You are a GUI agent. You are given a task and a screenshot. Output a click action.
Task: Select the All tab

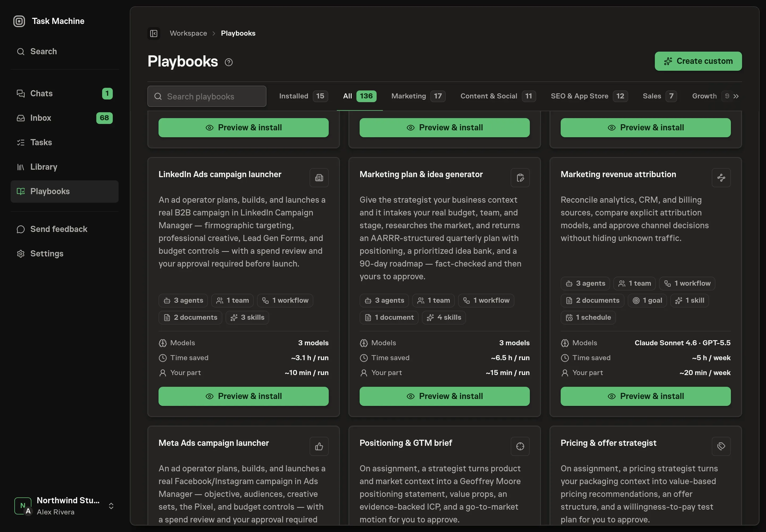[360, 96]
